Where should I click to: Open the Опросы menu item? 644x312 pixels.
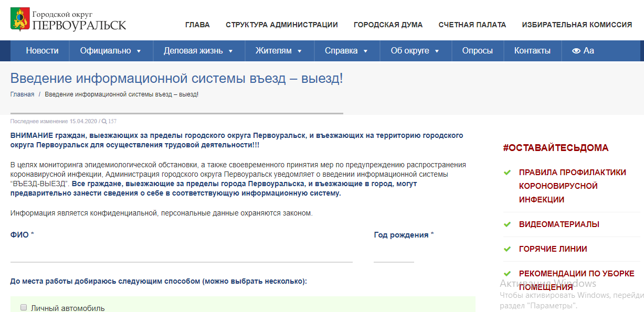(477, 51)
